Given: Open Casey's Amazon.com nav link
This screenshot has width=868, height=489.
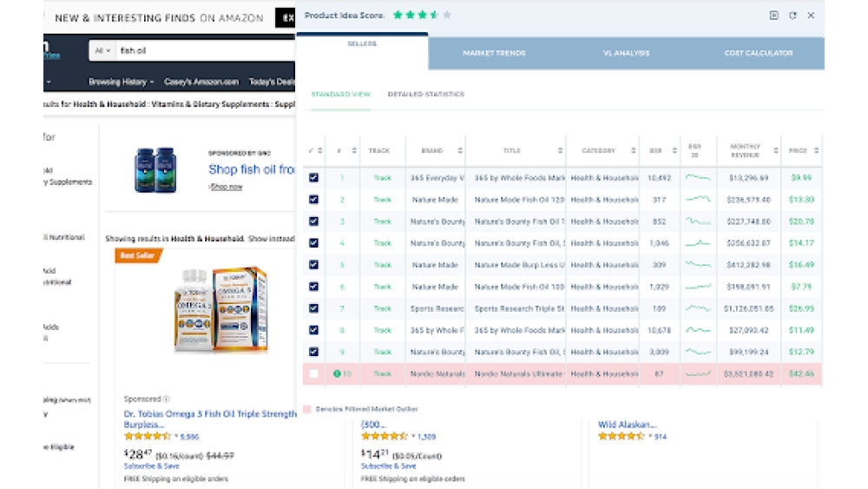Looking at the screenshot, I should coord(201,82).
